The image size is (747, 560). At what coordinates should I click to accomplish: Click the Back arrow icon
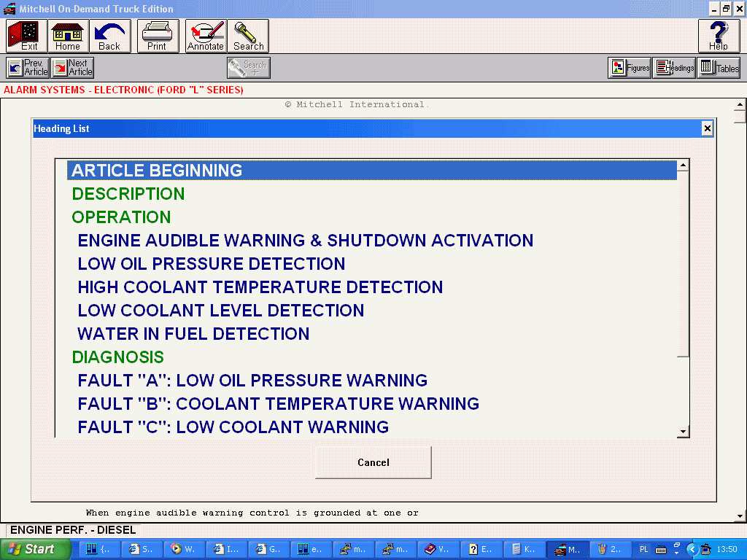click(x=109, y=36)
